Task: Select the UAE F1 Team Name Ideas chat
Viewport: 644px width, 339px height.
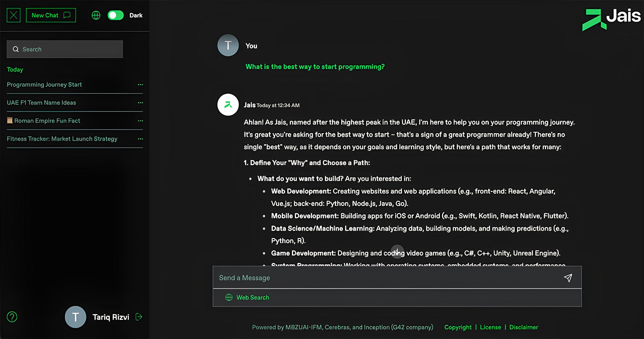Action: (x=42, y=103)
